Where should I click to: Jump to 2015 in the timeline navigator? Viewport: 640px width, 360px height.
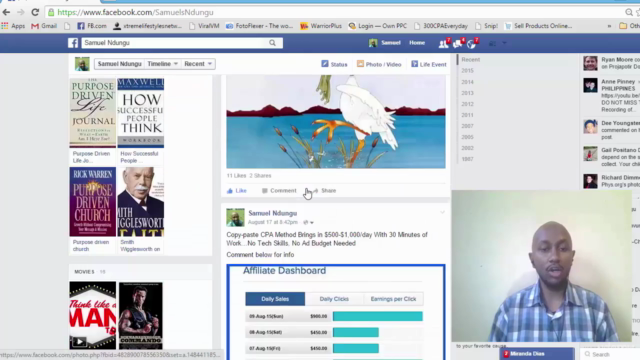[467, 71]
